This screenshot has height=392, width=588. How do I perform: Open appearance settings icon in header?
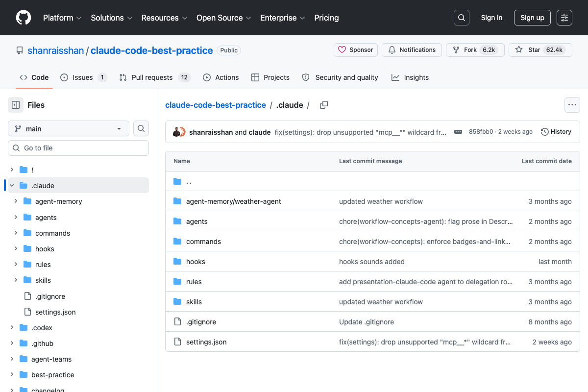point(564,18)
